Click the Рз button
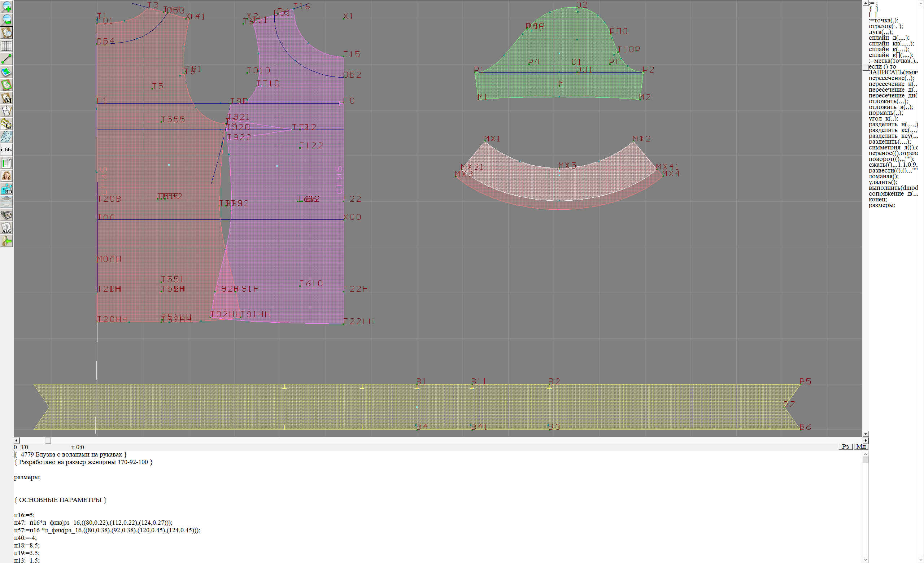Viewport: 924px width, 563px height. tap(845, 446)
